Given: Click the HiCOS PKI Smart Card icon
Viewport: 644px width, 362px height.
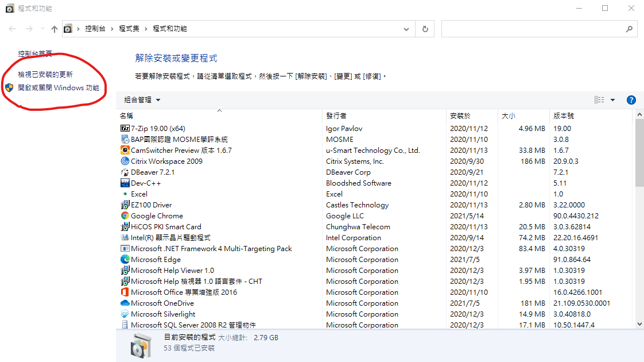Looking at the screenshot, I should (125, 226).
